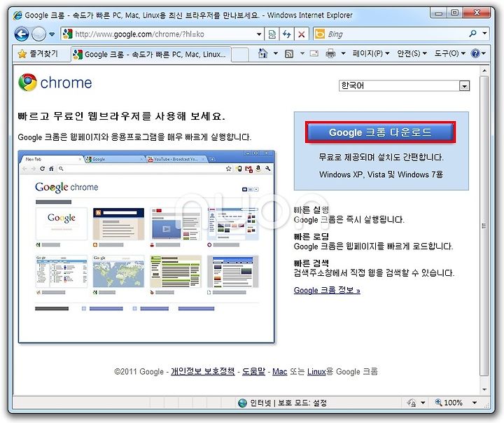Click Google 크롬 다운로드 button
The height and width of the screenshot is (423, 504).
(x=380, y=132)
